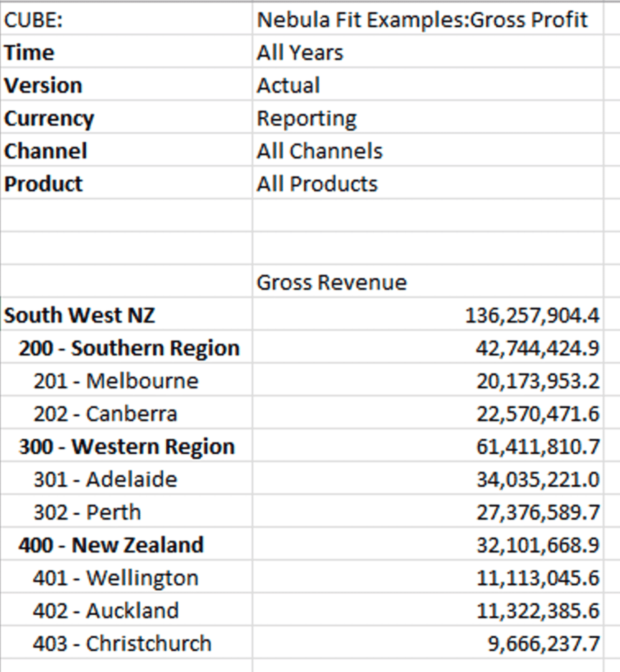Select the South West NZ value 136,257,904.4
Viewport: 620px width, 672px height.
[x=532, y=315]
